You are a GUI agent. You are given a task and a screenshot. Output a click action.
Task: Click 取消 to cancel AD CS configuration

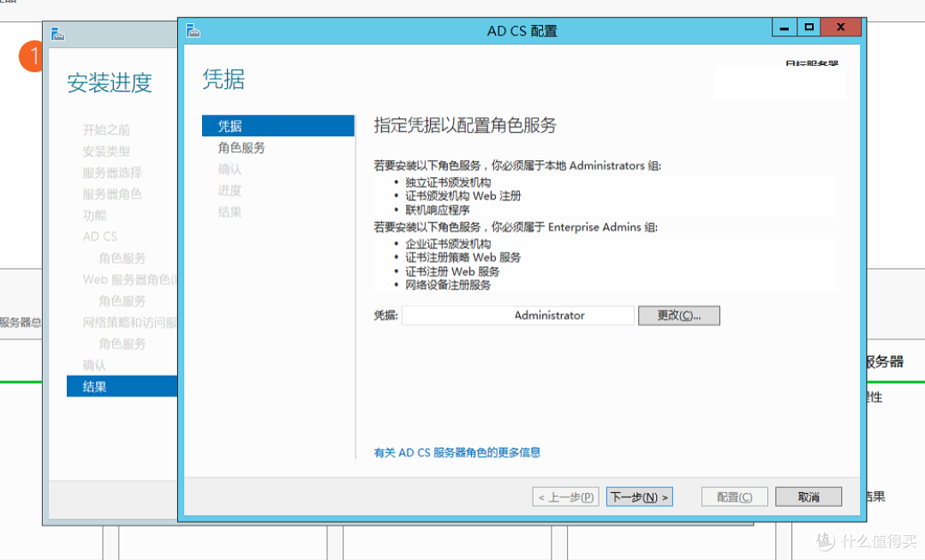pos(809,496)
